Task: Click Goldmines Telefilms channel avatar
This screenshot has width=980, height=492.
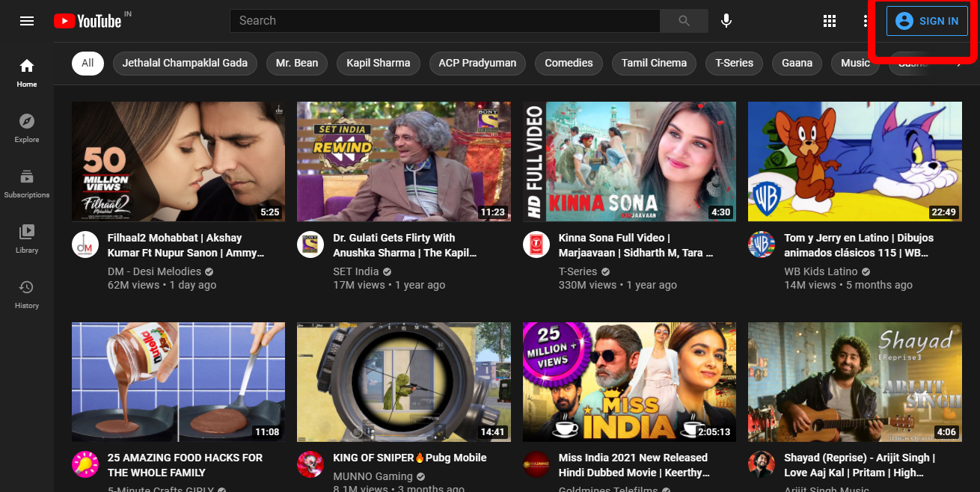Action: (x=536, y=464)
